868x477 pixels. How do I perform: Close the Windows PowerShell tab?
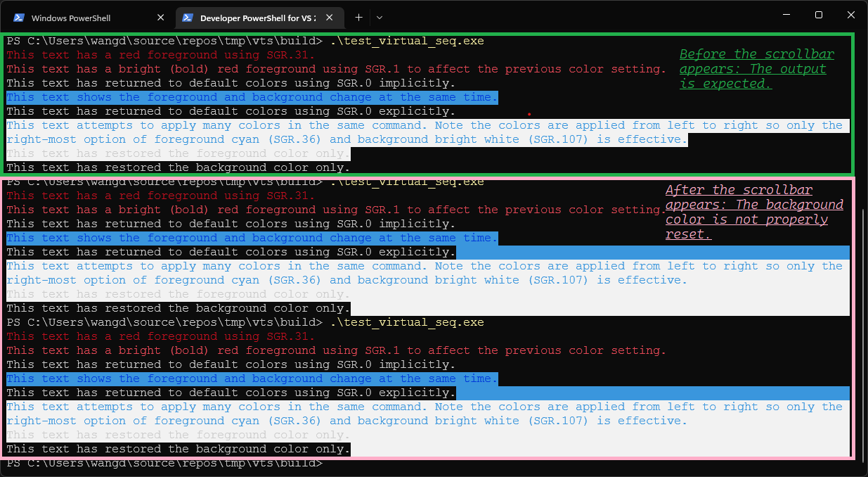click(160, 17)
